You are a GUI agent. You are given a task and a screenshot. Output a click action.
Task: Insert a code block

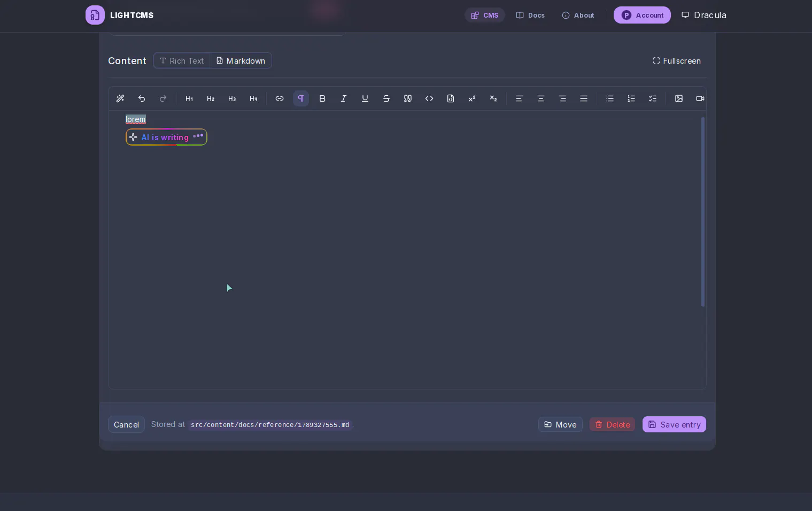pyautogui.click(x=451, y=98)
